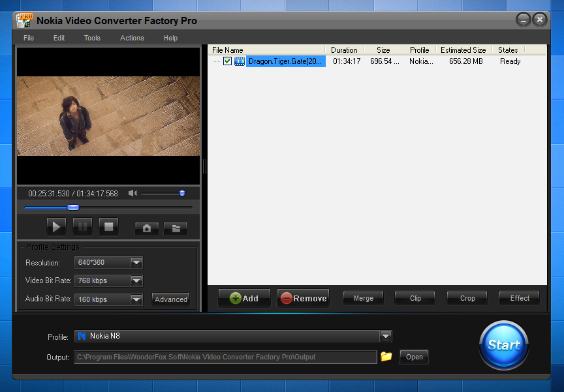Click the yellow output folder browse icon
Screen dimensions: 564x392
(386, 356)
